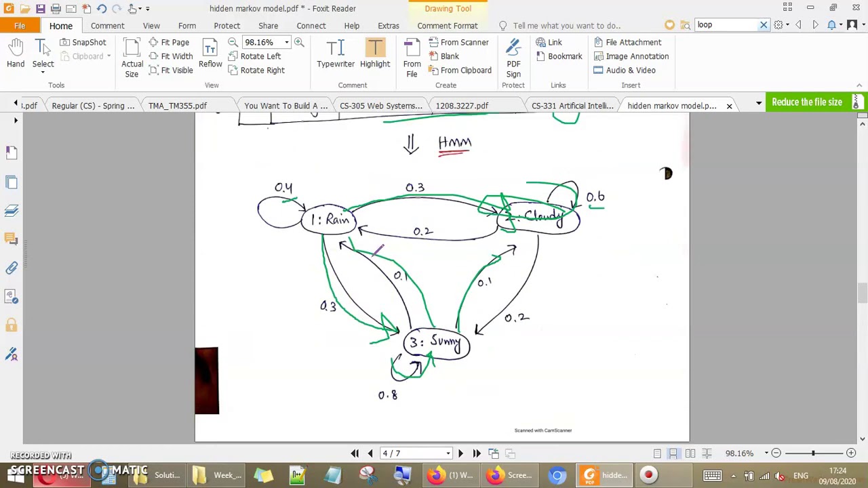The height and width of the screenshot is (488, 868).
Task: Close the hidden markov model.pdf tab
Action: (x=729, y=106)
